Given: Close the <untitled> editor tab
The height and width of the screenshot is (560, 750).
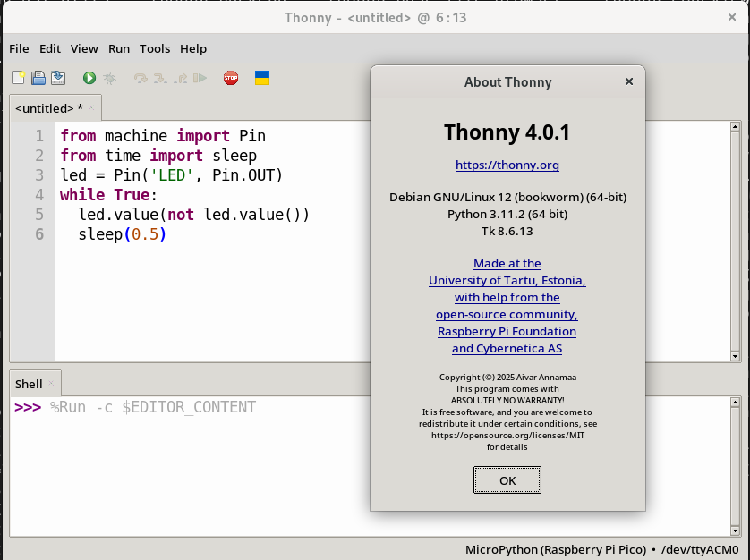Looking at the screenshot, I should pyautogui.click(x=92, y=108).
